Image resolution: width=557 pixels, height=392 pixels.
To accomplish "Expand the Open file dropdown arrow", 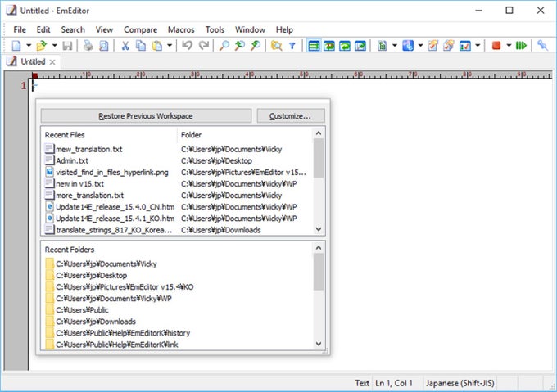I will pos(54,45).
